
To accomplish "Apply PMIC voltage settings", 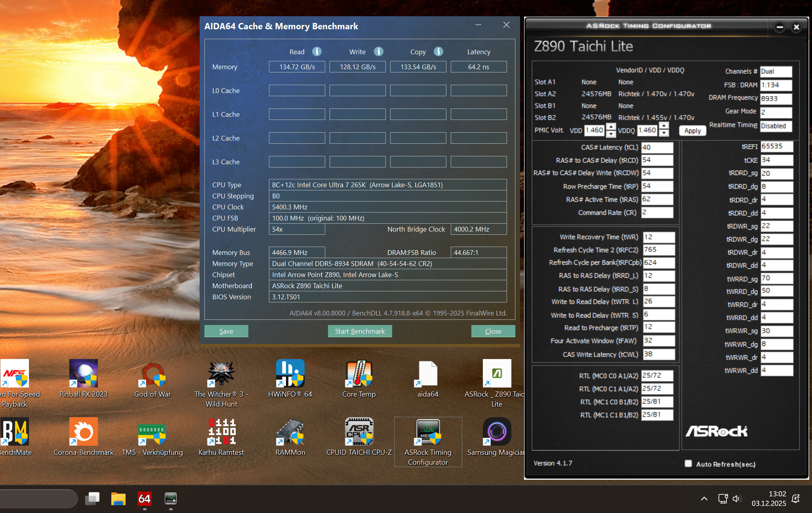I will [692, 131].
